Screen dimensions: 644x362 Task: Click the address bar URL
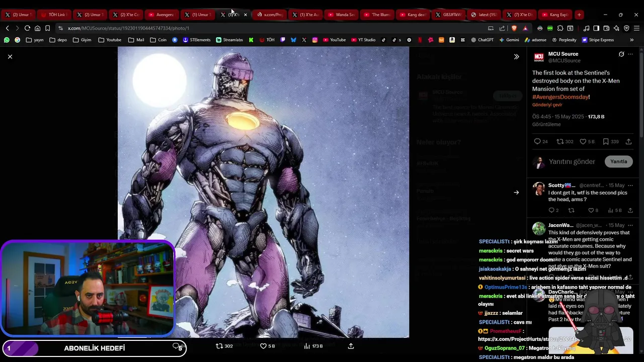(129, 28)
